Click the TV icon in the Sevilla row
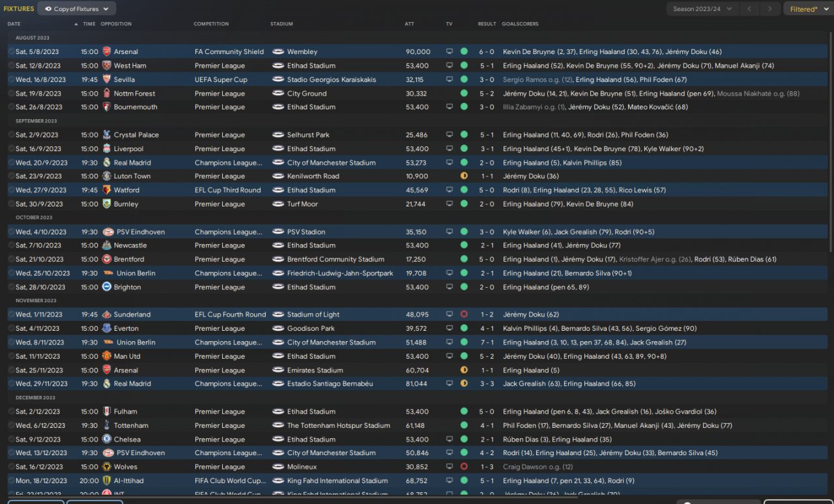The height and width of the screenshot is (504, 834). click(449, 79)
